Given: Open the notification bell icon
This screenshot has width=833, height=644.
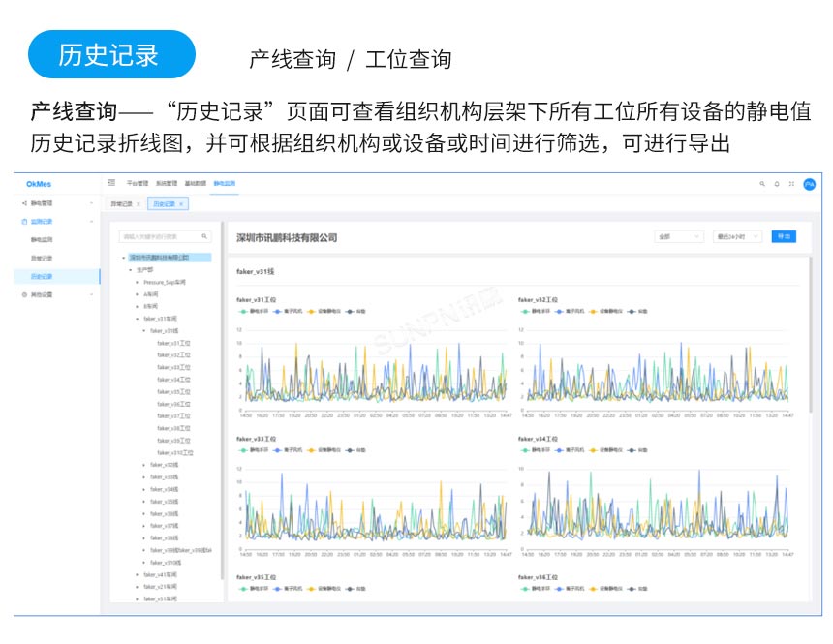Looking at the screenshot, I should (775, 184).
